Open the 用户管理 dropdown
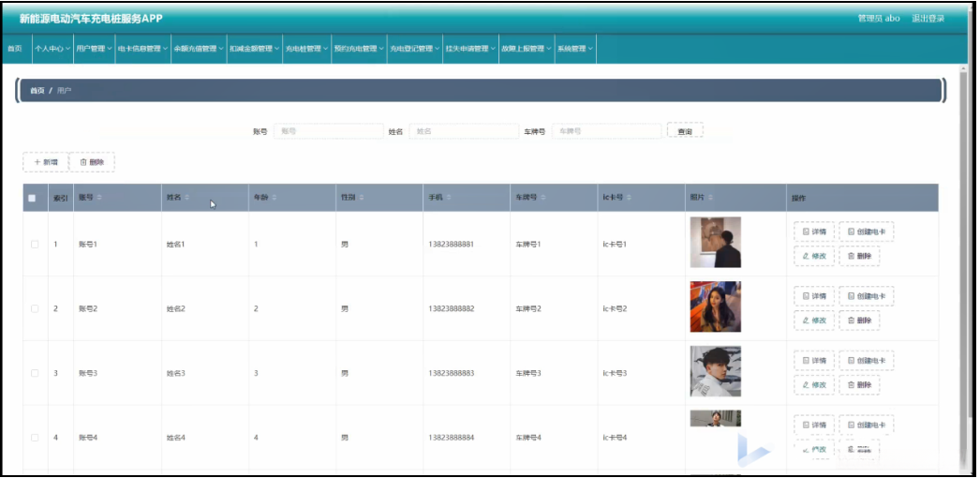 [x=94, y=48]
